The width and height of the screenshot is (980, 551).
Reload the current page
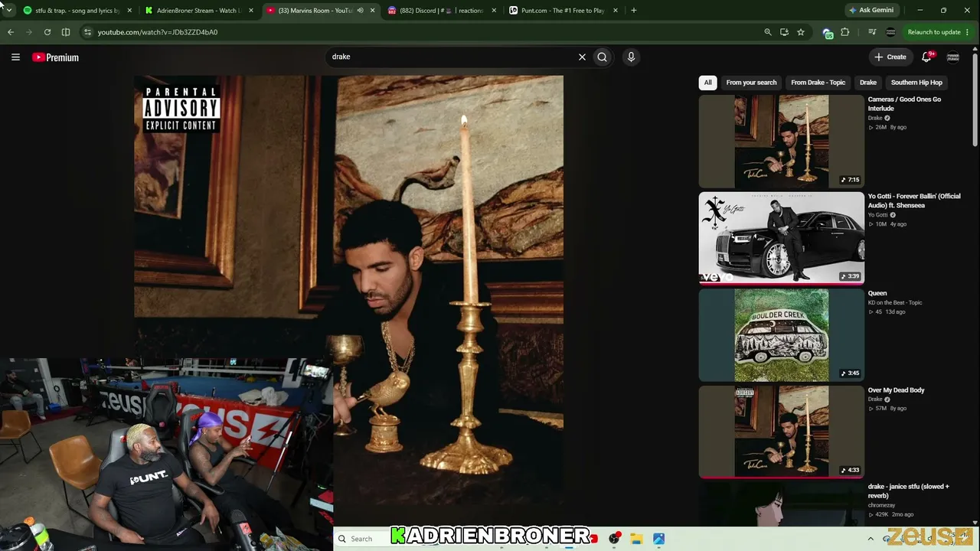[x=47, y=32]
